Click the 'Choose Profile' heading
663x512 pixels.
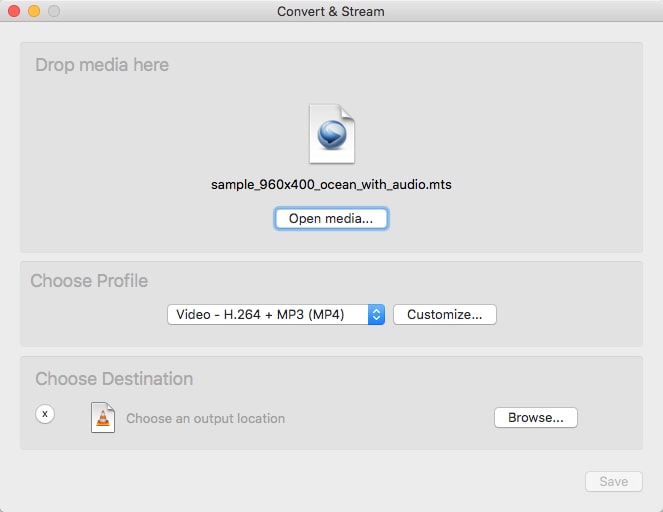[89, 281]
